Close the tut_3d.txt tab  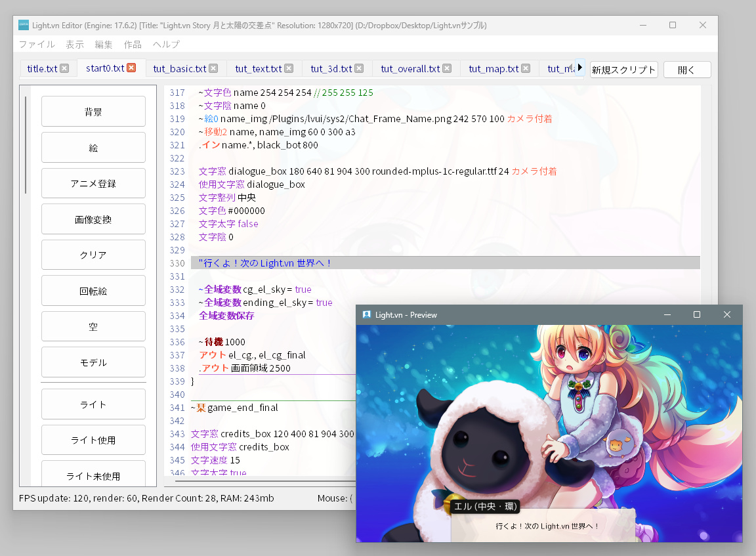point(359,68)
